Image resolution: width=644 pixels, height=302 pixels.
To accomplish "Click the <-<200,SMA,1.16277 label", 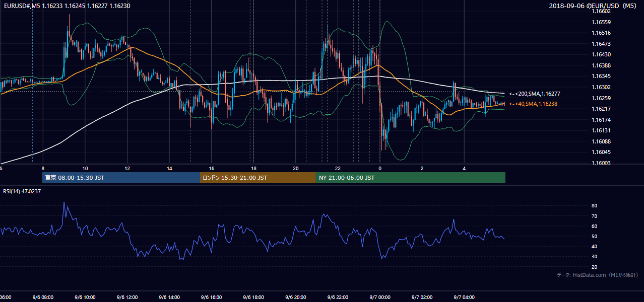I will [x=534, y=94].
